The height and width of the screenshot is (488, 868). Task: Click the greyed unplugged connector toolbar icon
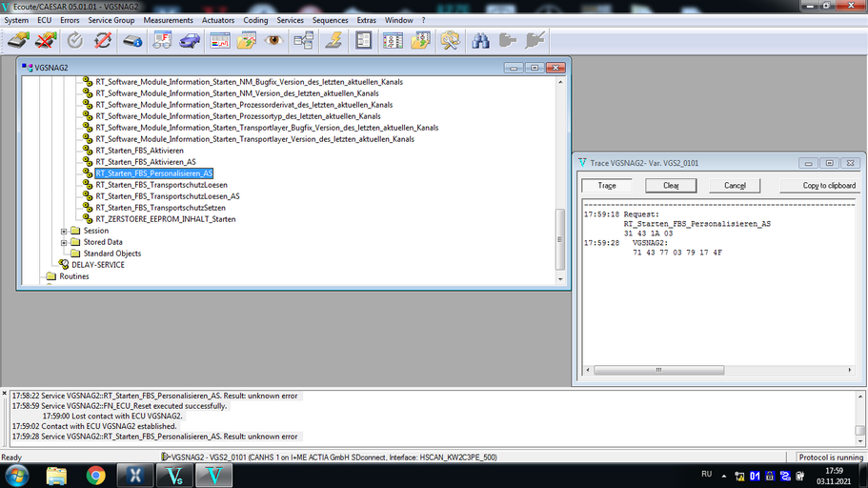[x=535, y=41]
